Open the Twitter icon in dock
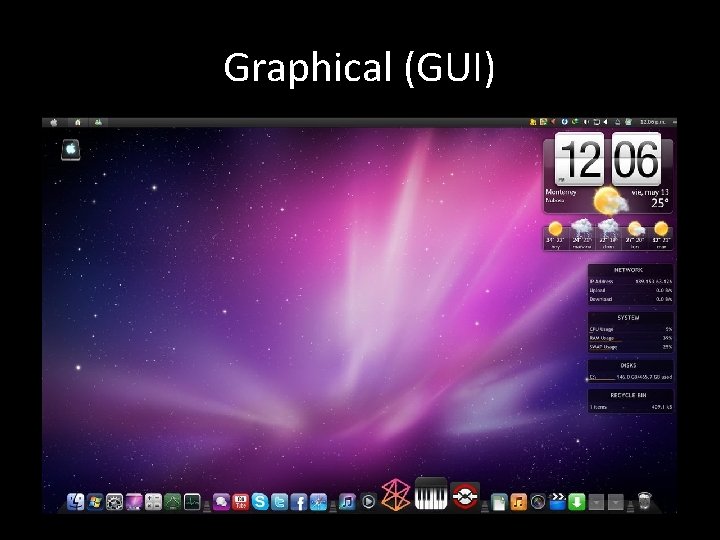Viewport: 720px width, 540px height. tap(279, 501)
